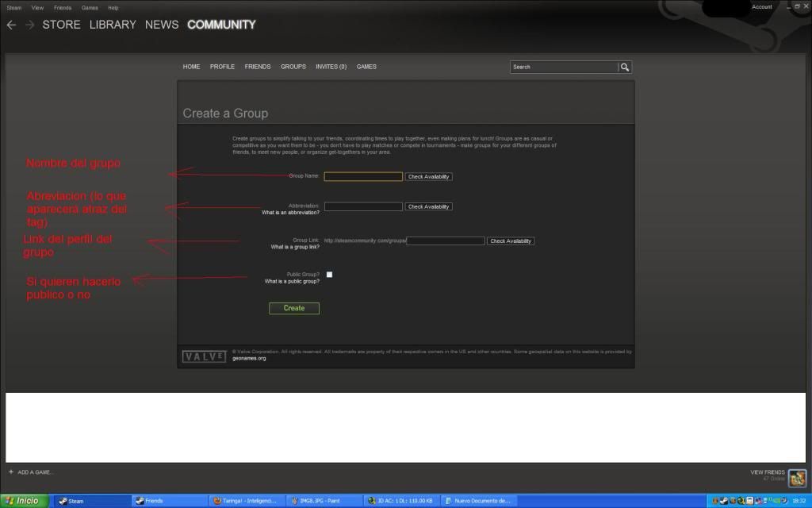Check Availability for the Group Name
Viewport: 812px width, 508px height.
coord(429,177)
